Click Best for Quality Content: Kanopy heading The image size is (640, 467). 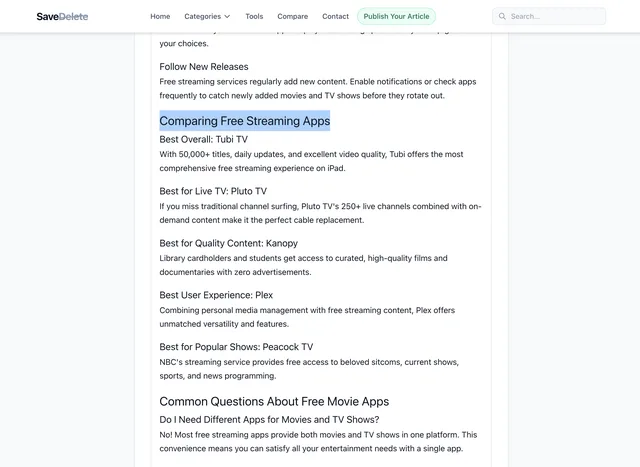click(x=228, y=243)
